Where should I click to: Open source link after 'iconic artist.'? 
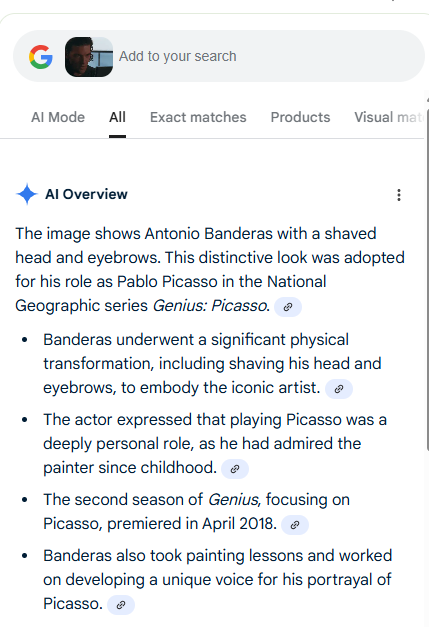[x=339, y=389]
